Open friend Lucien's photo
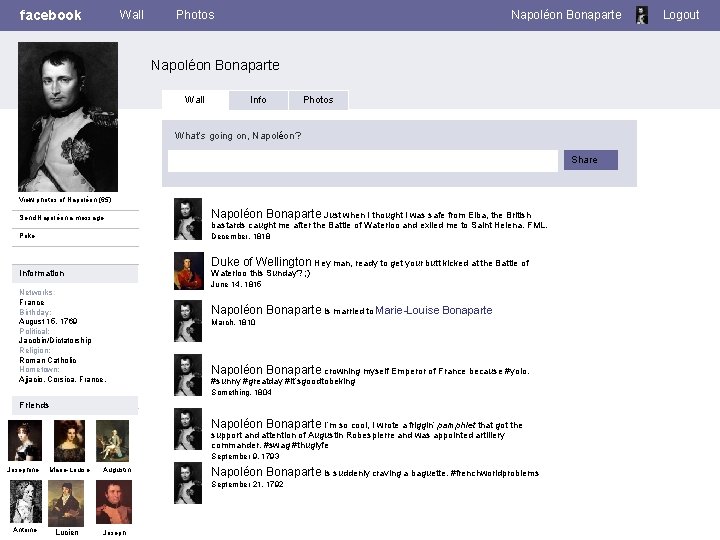720x540 pixels. (x=66, y=503)
